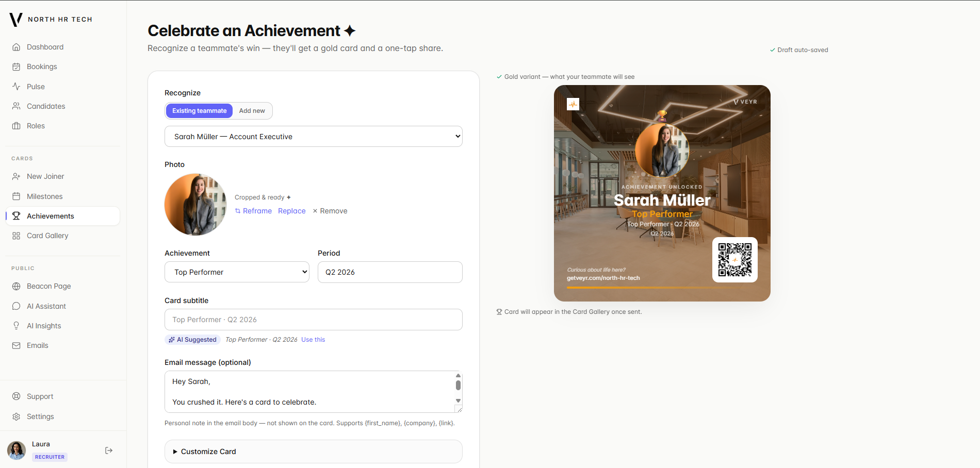This screenshot has width=980, height=468.
Task: Open Bookings calendar icon
Action: click(x=17, y=66)
